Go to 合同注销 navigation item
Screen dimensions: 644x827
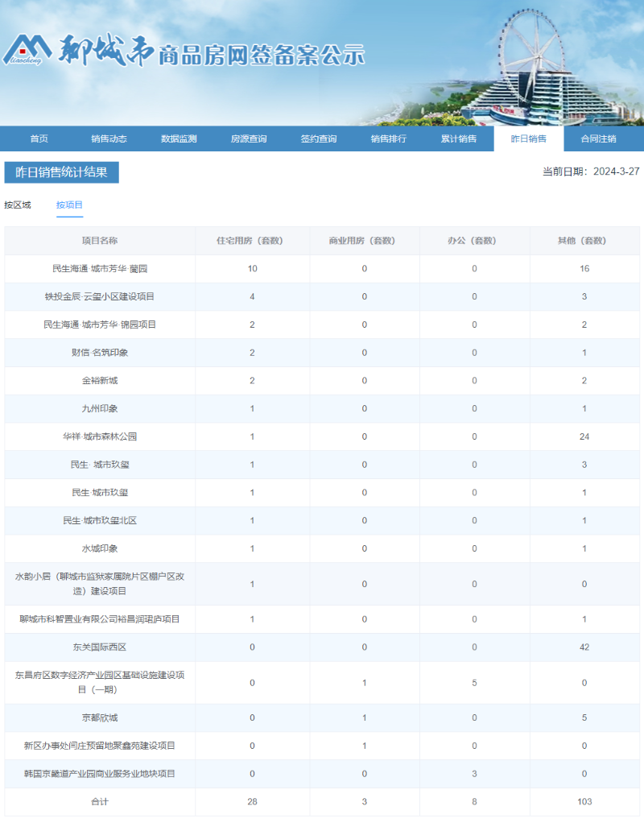(x=598, y=139)
